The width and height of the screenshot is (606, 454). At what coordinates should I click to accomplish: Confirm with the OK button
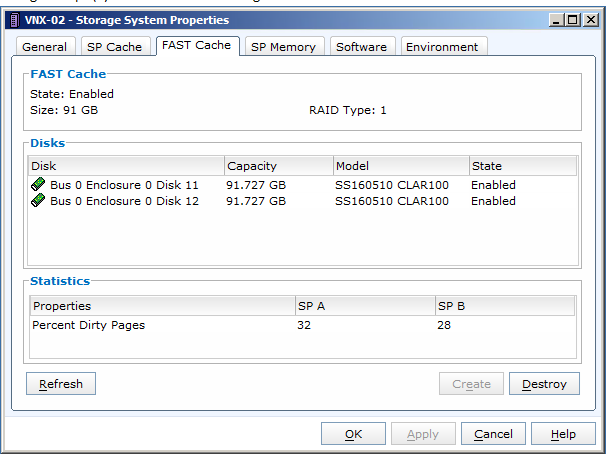tap(353, 434)
